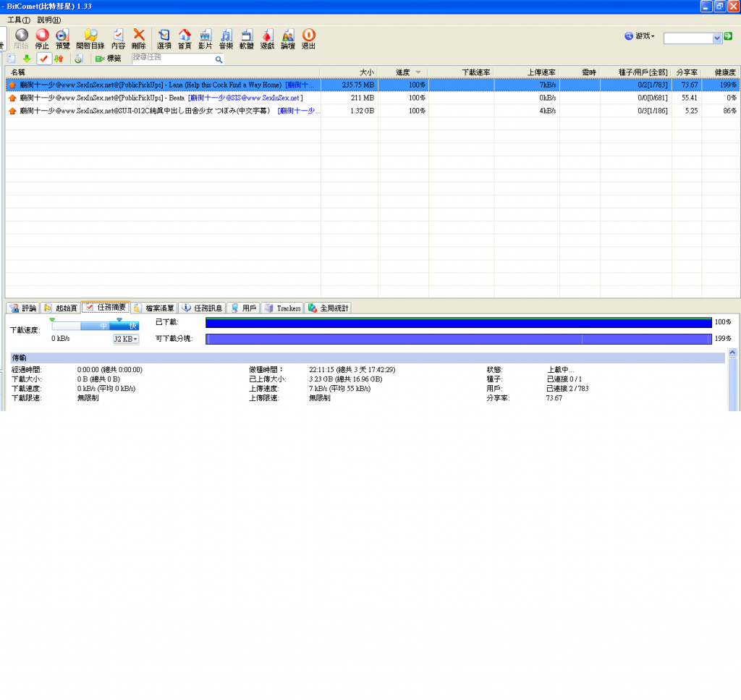741x700 pixels.
Task: Open the Tags (標籤) dropdown
Action: pyautogui.click(x=109, y=59)
